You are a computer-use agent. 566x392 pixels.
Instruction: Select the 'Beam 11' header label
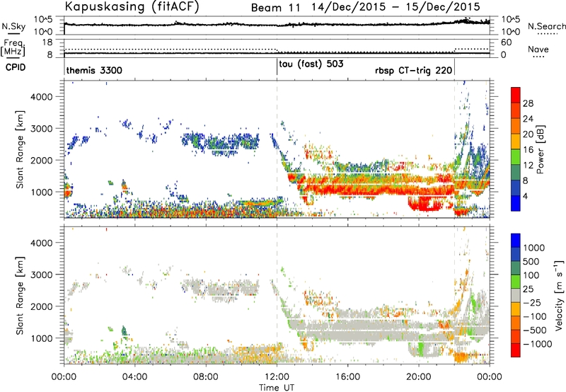(276, 8)
